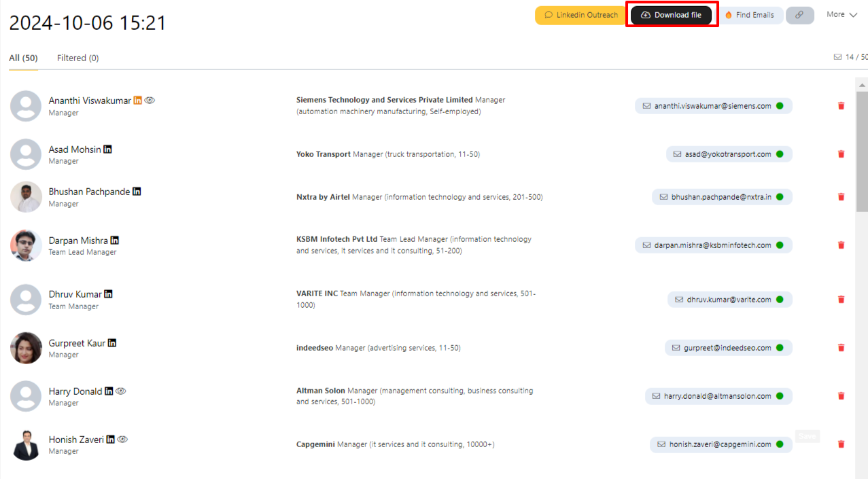The image size is (868, 479).
Task: Click email harry.donald@altmansolon.com chip
Action: 719,396
